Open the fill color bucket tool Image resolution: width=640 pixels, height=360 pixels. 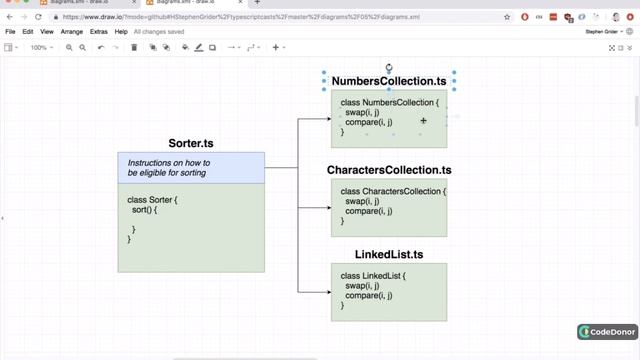click(x=185, y=48)
